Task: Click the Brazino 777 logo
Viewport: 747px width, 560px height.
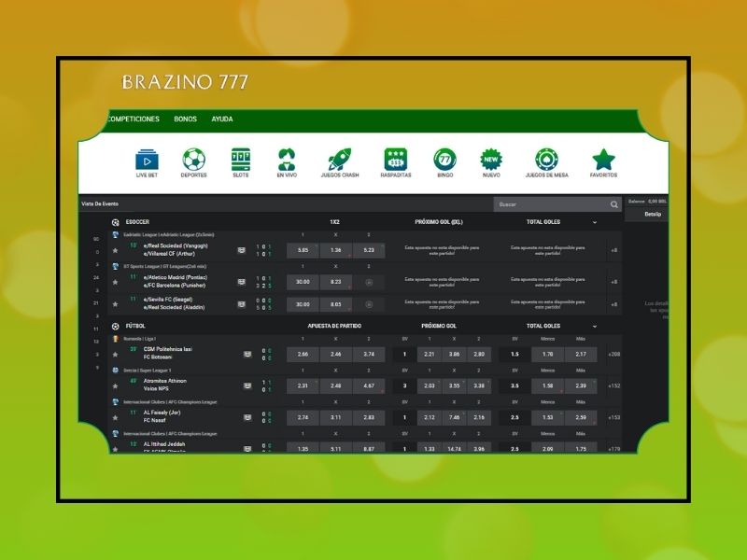Action: [x=185, y=82]
